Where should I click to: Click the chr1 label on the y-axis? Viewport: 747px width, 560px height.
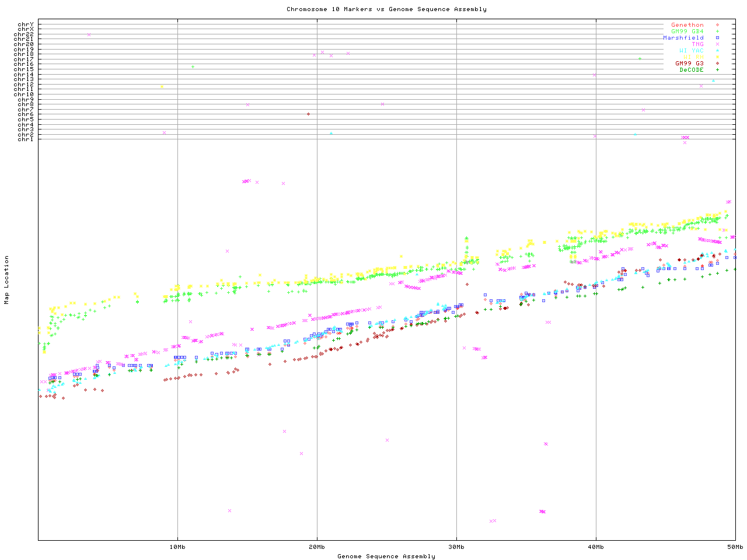(26, 139)
